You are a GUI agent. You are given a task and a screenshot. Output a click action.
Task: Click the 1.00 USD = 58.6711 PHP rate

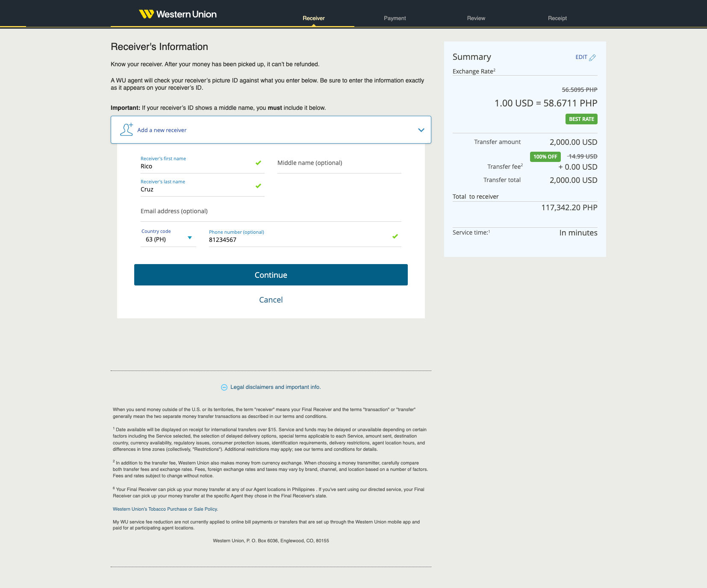point(546,103)
